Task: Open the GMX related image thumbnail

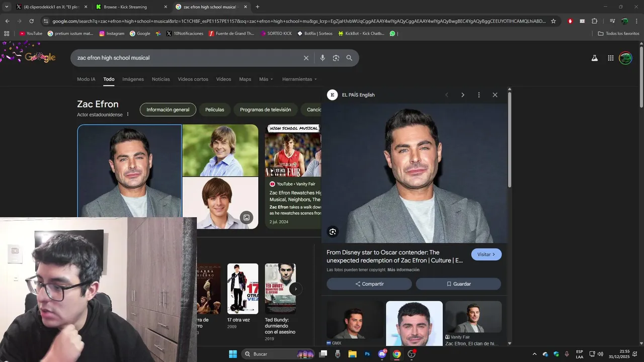Action: (x=355, y=320)
